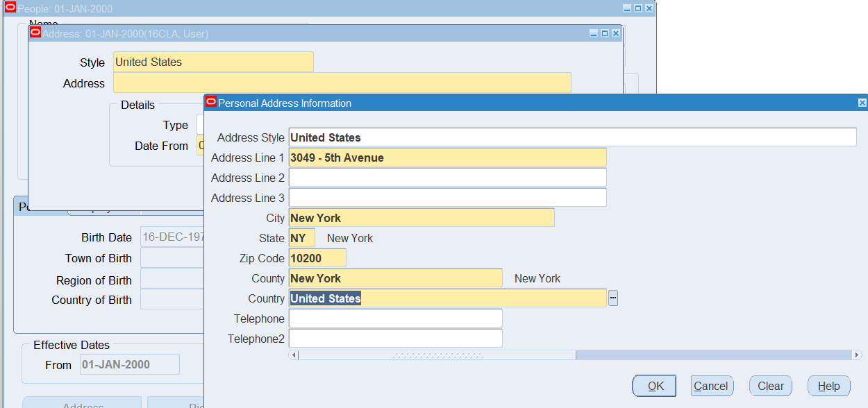
Task: Click the Oracle icon in People window title
Action: [10, 8]
